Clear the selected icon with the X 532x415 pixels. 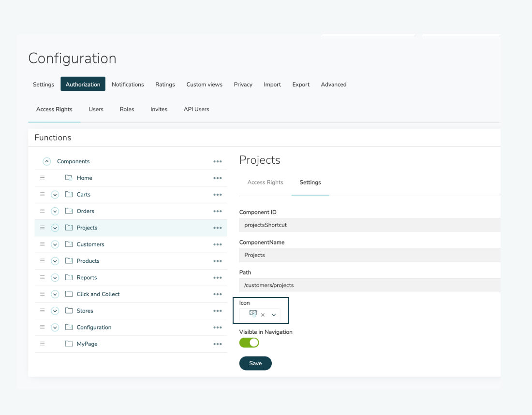click(263, 315)
